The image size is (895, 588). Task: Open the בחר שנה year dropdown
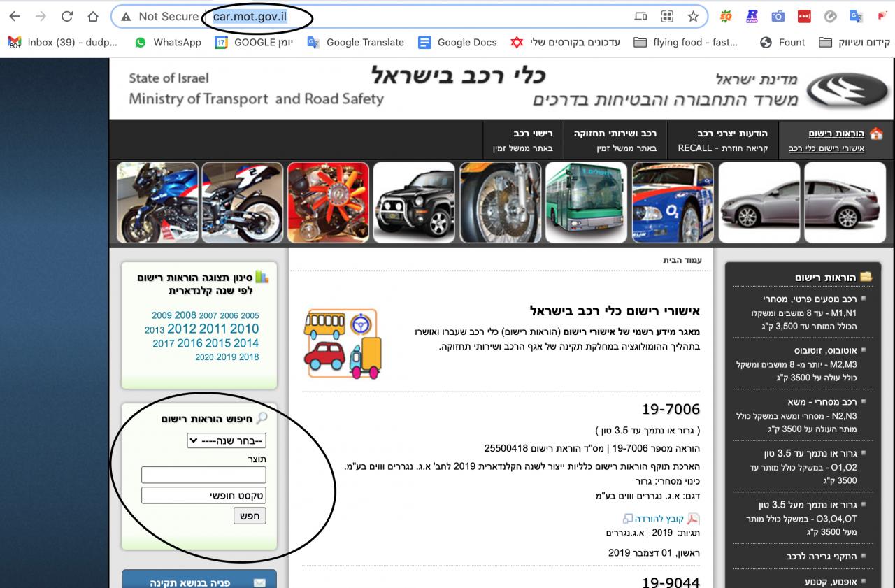[x=227, y=441]
